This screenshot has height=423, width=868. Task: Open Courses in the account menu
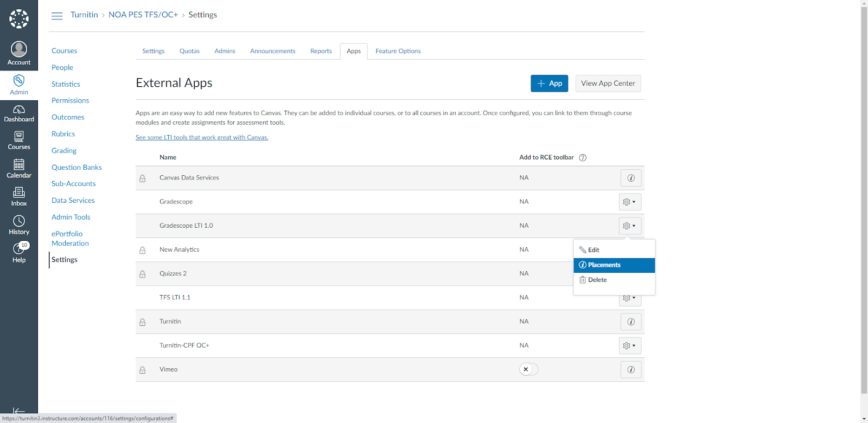point(65,51)
